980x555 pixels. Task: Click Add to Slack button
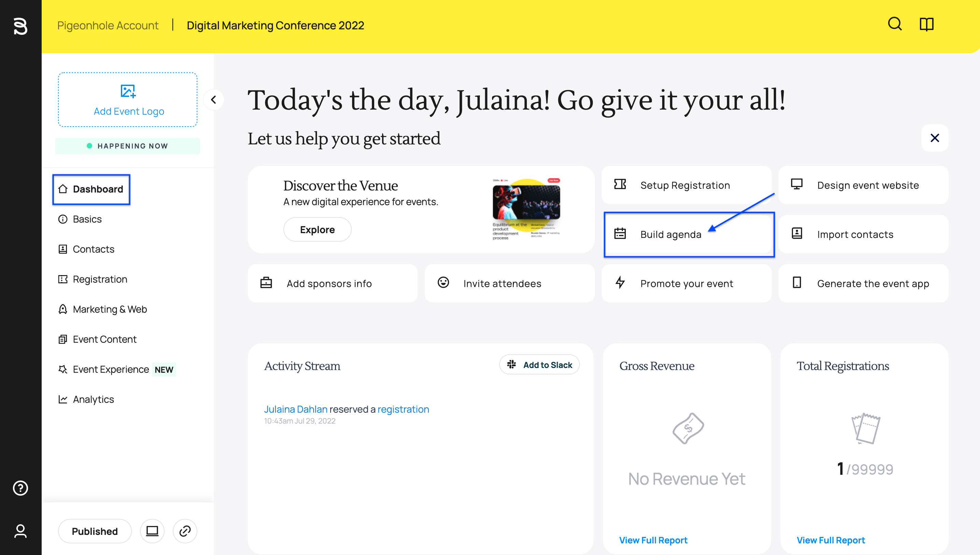pyautogui.click(x=539, y=365)
